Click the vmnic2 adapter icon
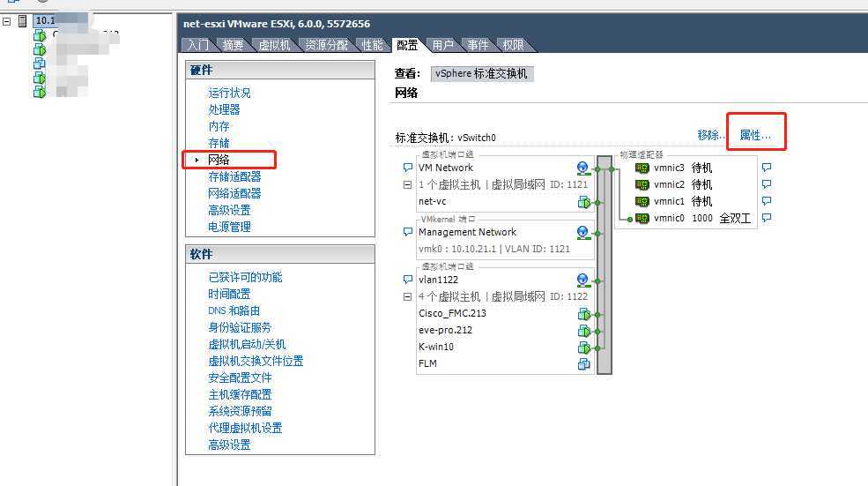The height and width of the screenshot is (486, 868). 642,184
